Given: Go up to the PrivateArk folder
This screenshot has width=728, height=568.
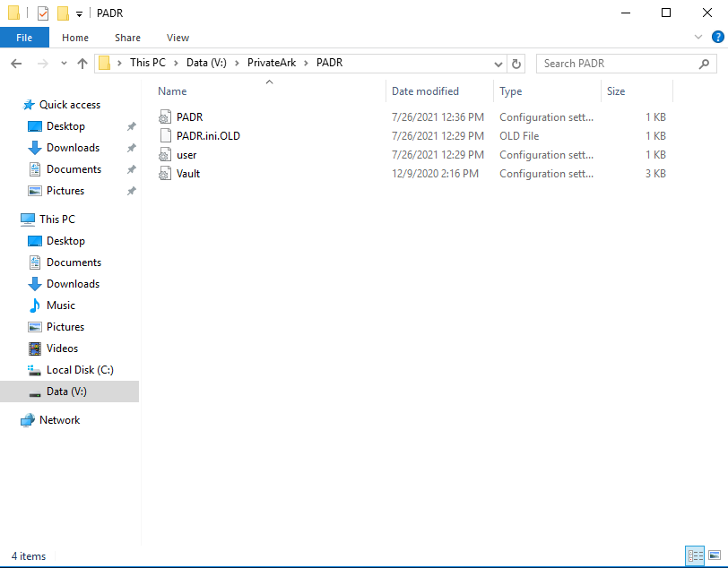Looking at the screenshot, I should click(82, 63).
